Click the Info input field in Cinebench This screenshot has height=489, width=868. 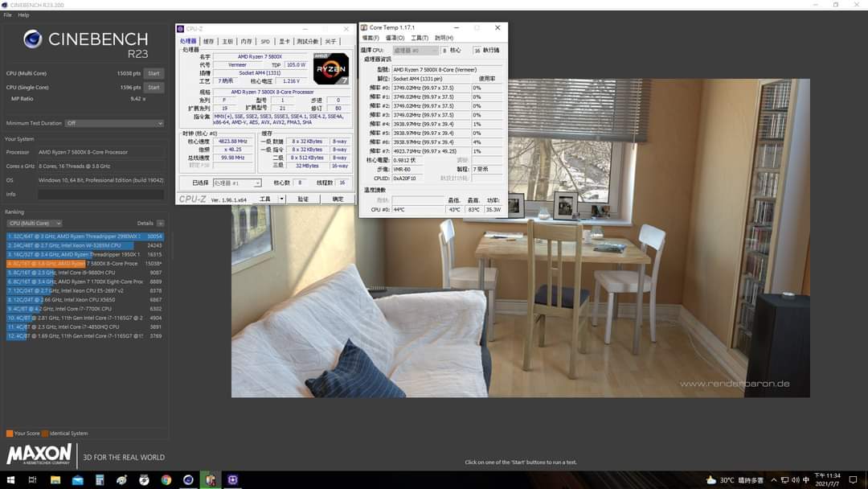[100, 195]
